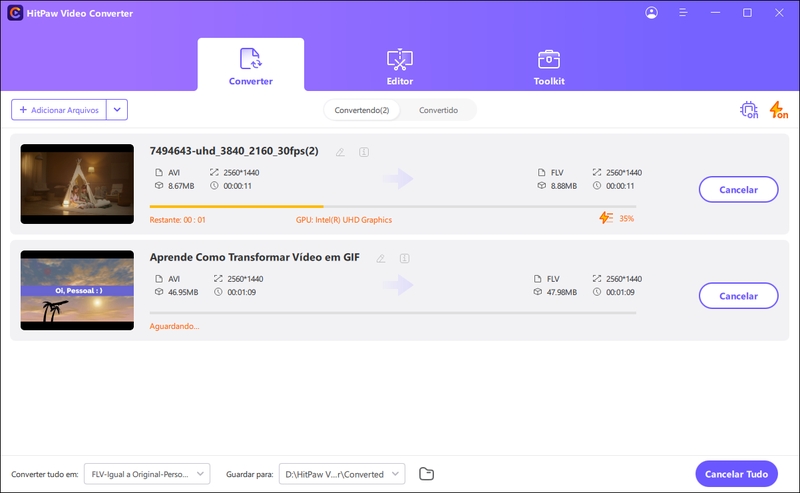Image resolution: width=800 pixels, height=493 pixels.
Task: Switch to the Converter tab
Action: point(251,65)
